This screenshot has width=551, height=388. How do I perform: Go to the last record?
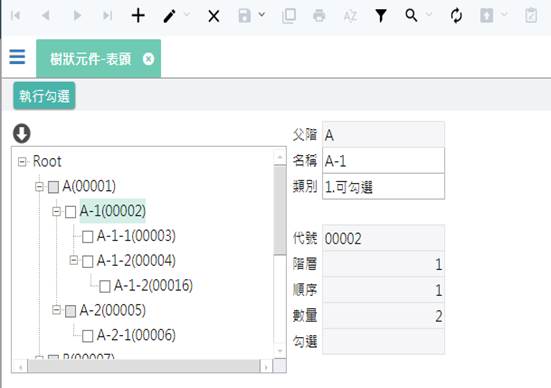[108, 15]
